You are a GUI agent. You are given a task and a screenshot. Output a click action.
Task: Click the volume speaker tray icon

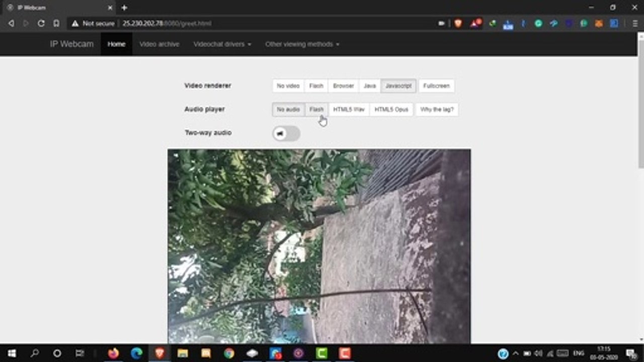click(538, 353)
